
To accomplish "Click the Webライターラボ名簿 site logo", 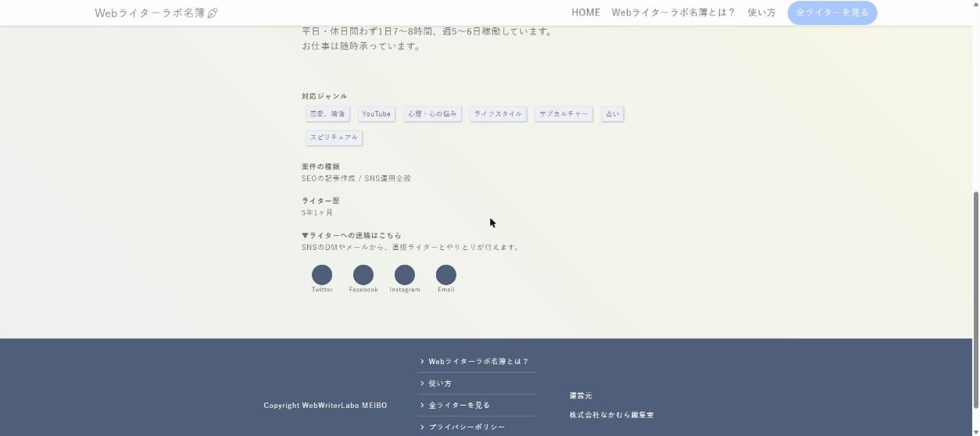I will [156, 13].
